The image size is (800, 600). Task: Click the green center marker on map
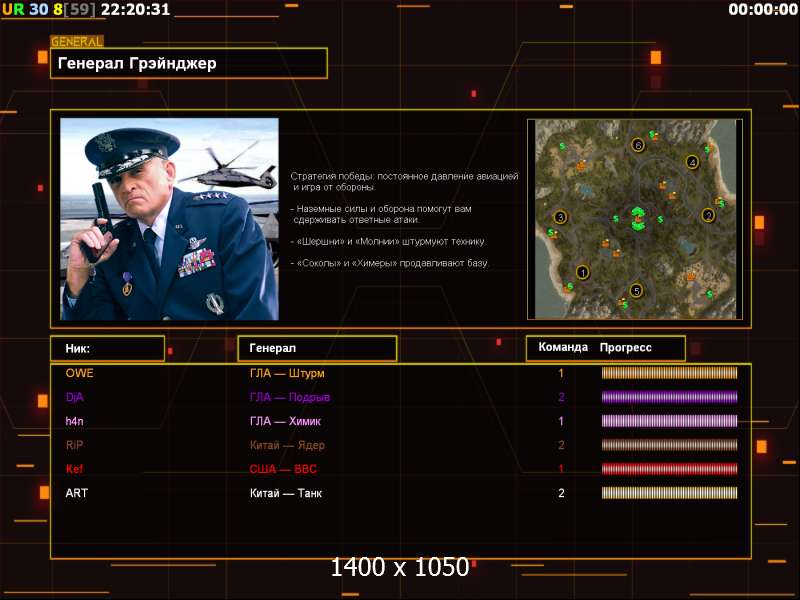pyautogui.click(x=636, y=217)
